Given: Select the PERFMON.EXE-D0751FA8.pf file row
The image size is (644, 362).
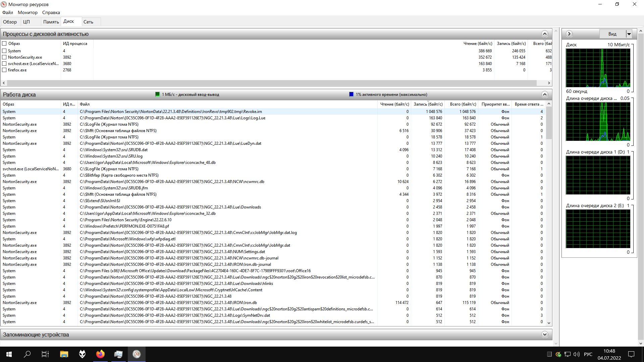Looking at the screenshot, I should 273,226.
